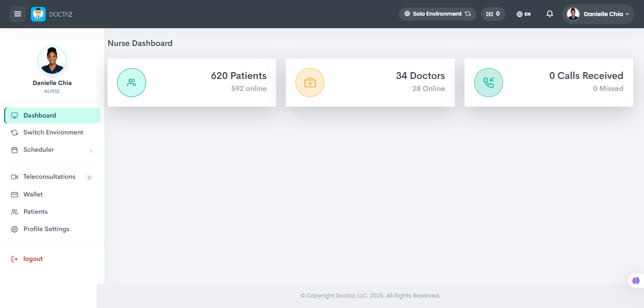Click the copyright Doctaz footer text
Screen dimensions: 644x308
pos(370,296)
